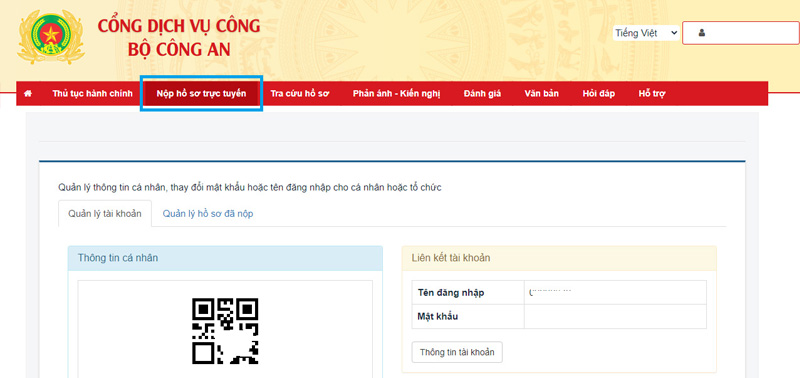Click the home icon in red navigation bar
Image resolution: width=800 pixels, height=378 pixels.
[x=28, y=93]
